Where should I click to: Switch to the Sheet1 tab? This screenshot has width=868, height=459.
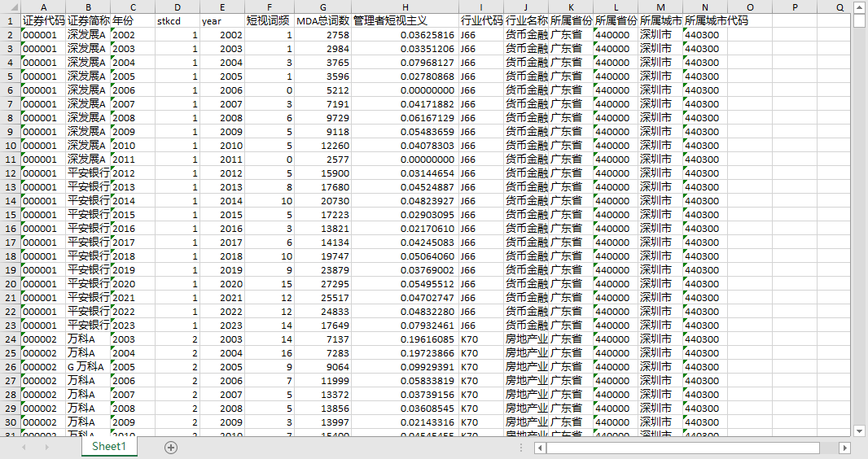[109, 446]
